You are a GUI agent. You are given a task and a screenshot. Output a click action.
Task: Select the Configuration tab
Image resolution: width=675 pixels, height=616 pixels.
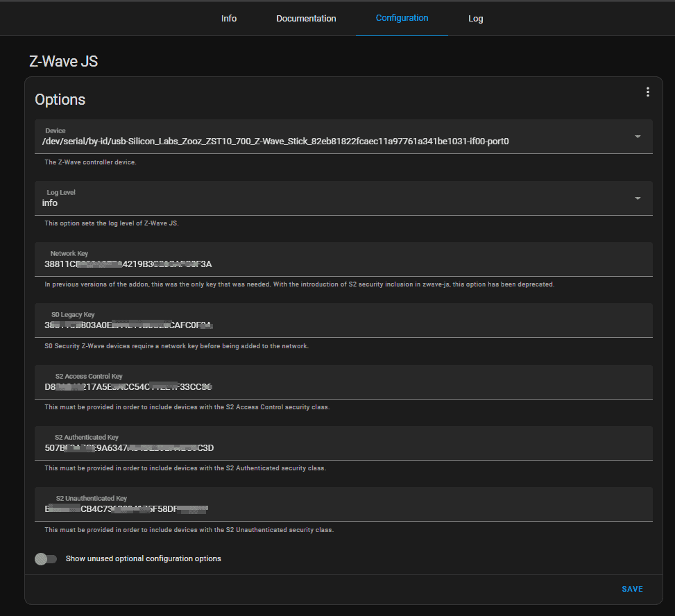(402, 18)
